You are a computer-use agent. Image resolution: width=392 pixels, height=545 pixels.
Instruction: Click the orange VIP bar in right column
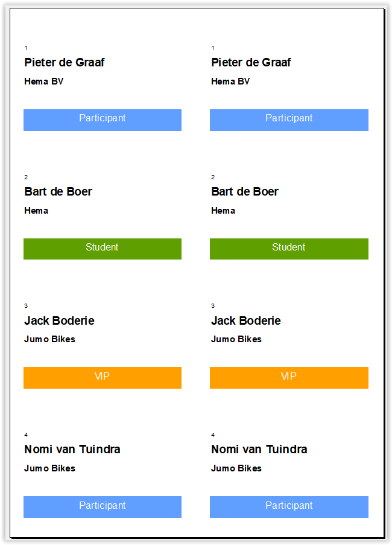pyautogui.click(x=289, y=377)
